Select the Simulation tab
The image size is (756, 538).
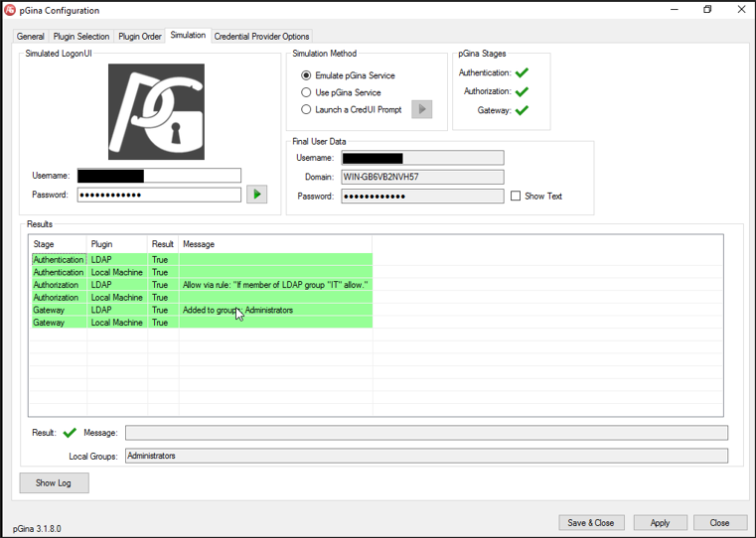coord(188,35)
